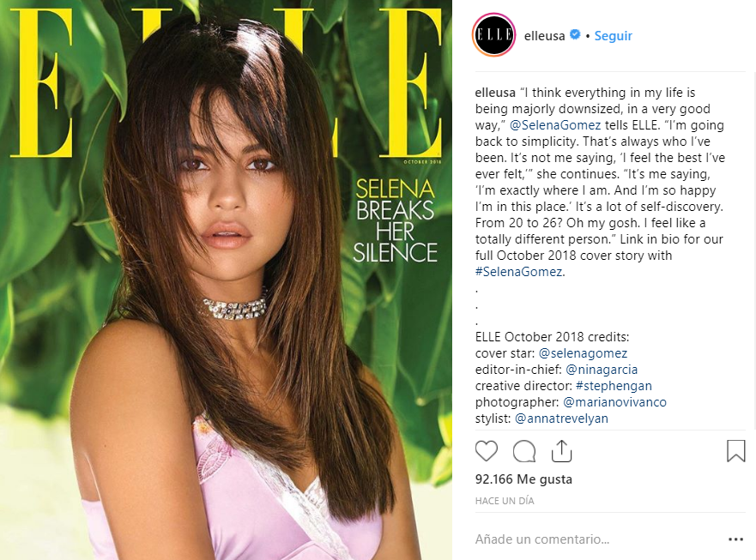Open photographer @marianovivanco profile
Image resolution: width=756 pixels, height=560 pixels.
(614, 402)
